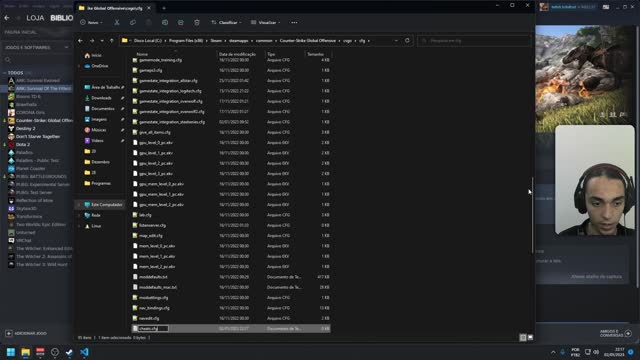Select Linux in the navigation pane
Viewport: 640px width, 360px height.
96,226
